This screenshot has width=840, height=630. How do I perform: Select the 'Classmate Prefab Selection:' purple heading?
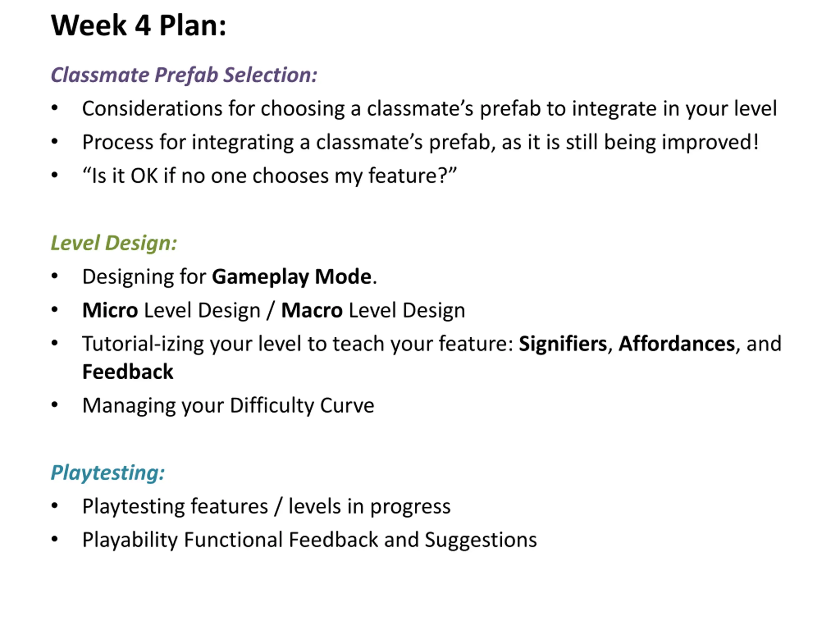[x=184, y=75]
